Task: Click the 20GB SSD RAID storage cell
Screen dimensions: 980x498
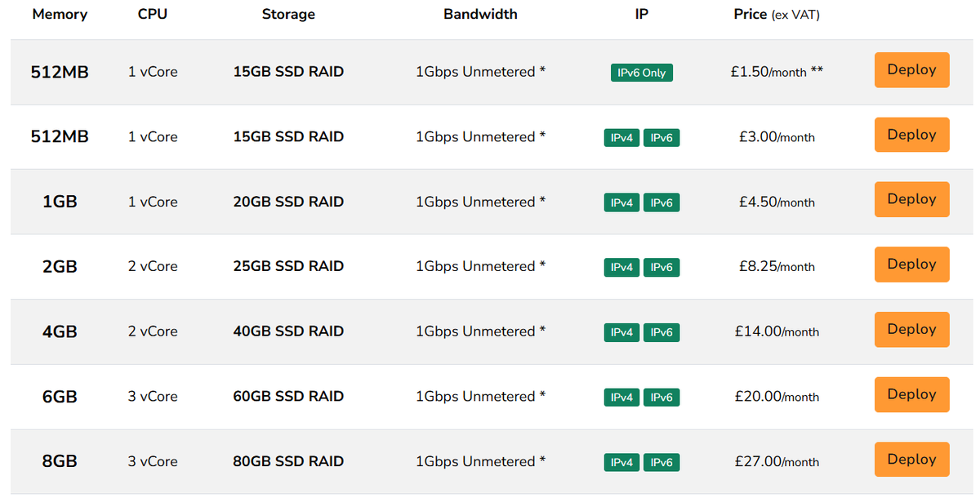Action: point(288,202)
